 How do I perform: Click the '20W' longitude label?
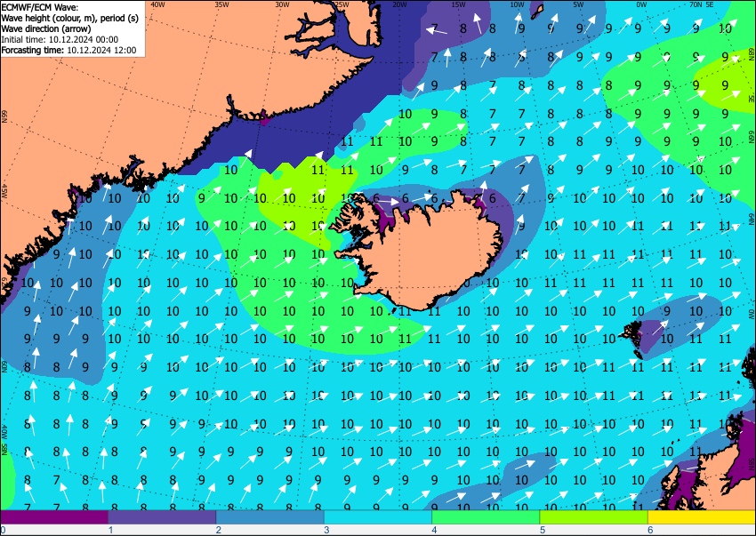pyautogui.click(x=399, y=4)
